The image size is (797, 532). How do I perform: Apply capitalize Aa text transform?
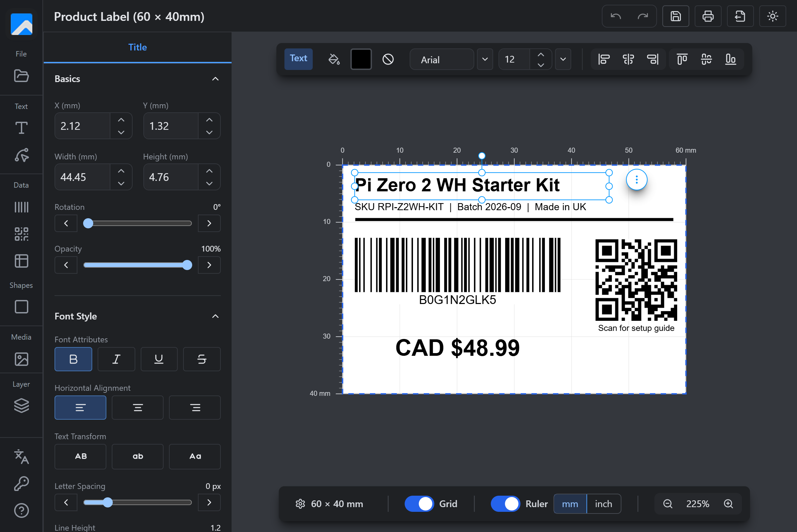pos(195,456)
